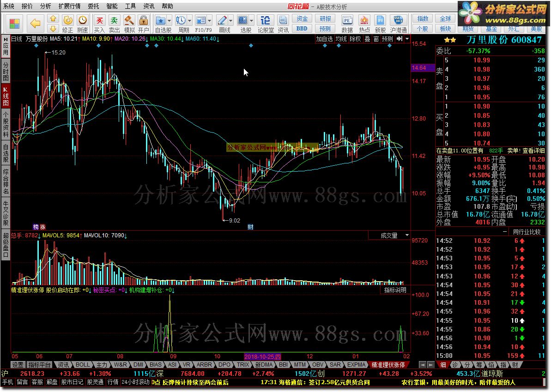Click the 数据 PE data icon
551x392 pixels.
tap(347, 24)
